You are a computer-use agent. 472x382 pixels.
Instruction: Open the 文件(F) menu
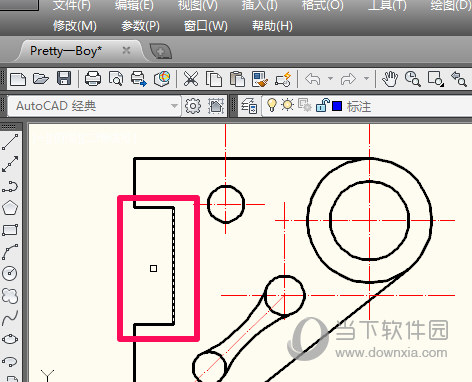point(72,5)
